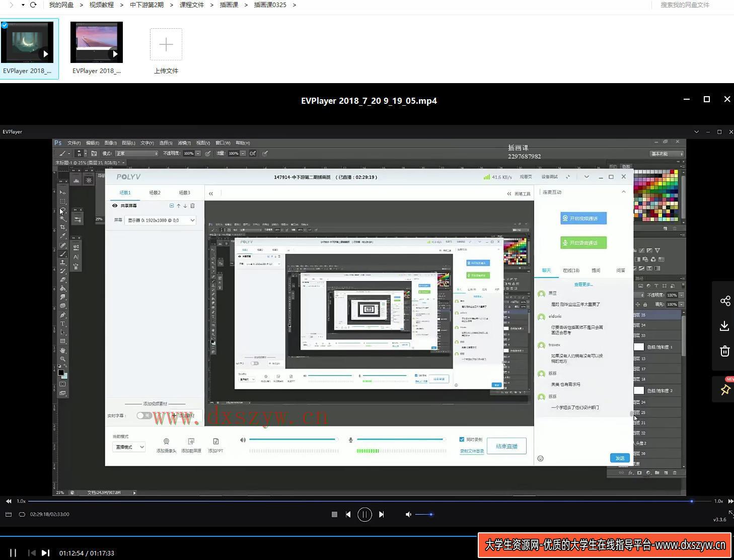Open the second EVPlayer video thumbnail

(x=97, y=42)
